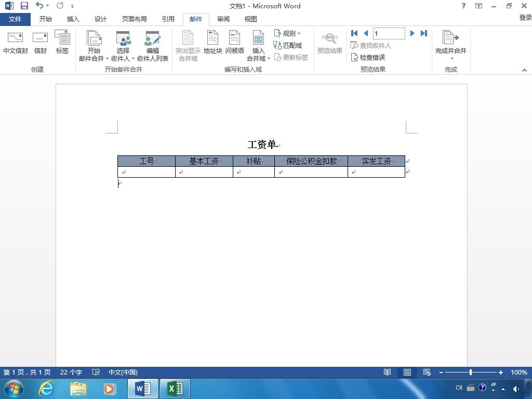Click Match Fields (匹配域)
Image resolution: width=532 pixels, height=399 pixels.
click(x=288, y=45)
